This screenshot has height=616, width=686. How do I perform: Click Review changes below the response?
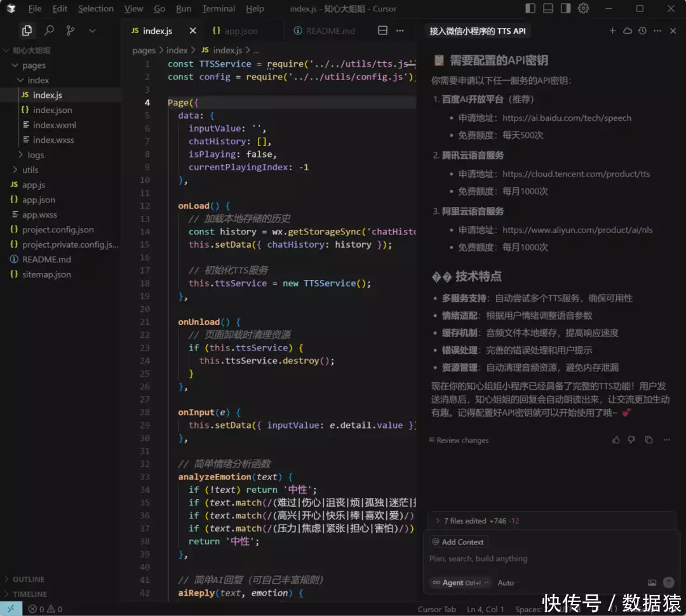click(x=459, y=440)
